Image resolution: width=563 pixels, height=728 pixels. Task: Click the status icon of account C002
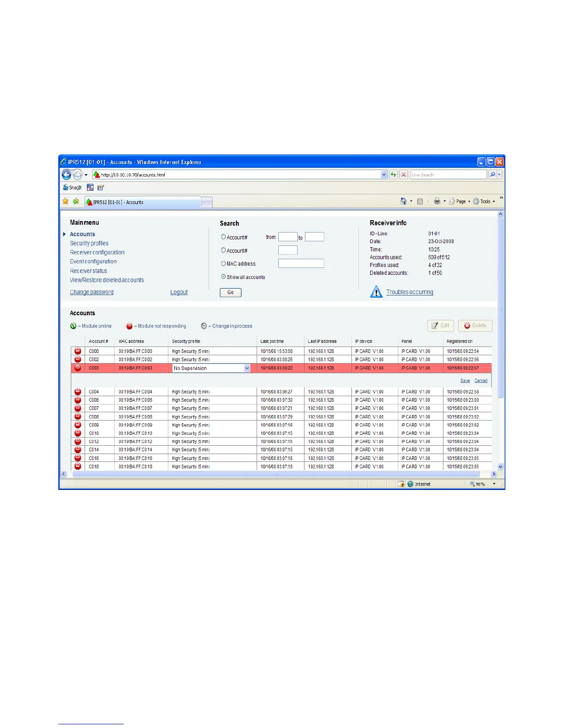point(78,359)
